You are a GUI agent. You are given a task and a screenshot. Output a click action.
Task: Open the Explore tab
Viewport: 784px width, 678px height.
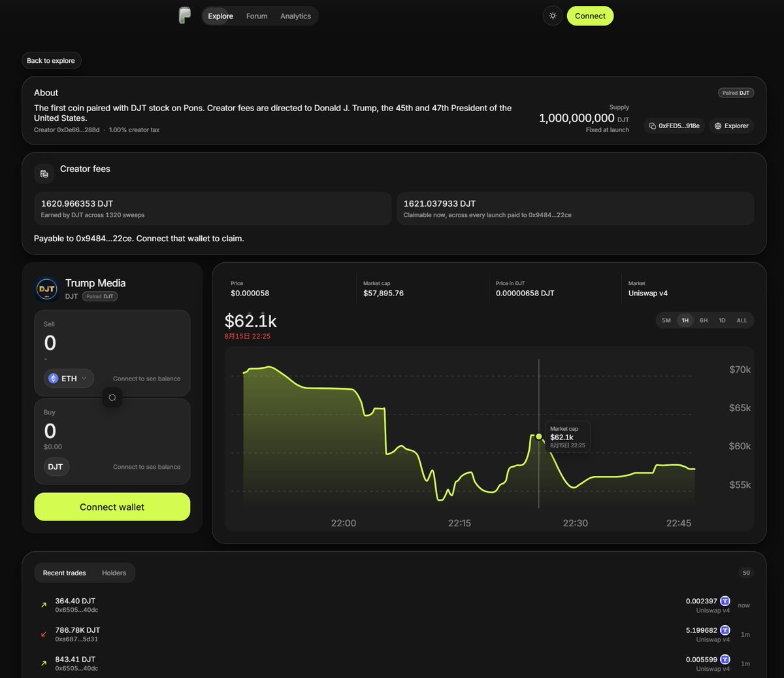point(220,16)
